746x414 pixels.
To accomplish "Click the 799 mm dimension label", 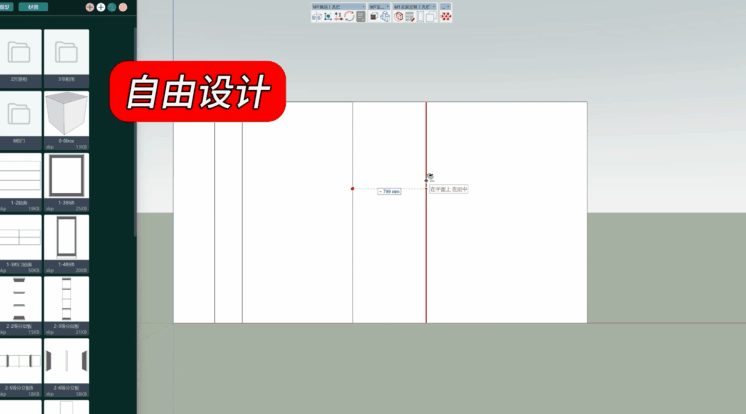I will (389, 191).
